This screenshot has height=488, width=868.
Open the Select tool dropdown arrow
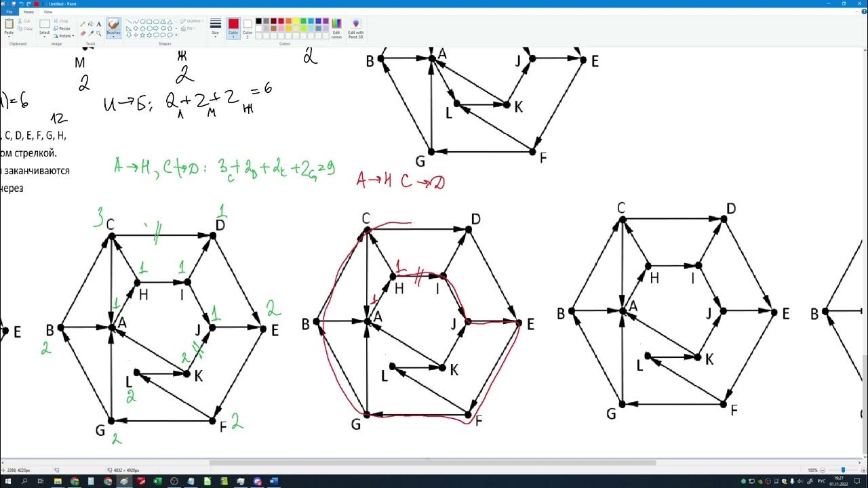[45, 36]
